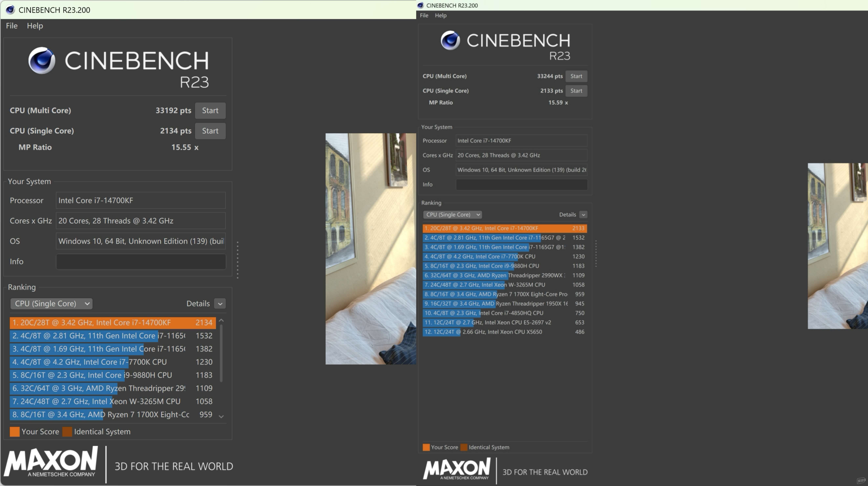Select Threadripper 32C/64T row in left ranking
This screenshot has width=868, height=486.
(x=113, y=388)
